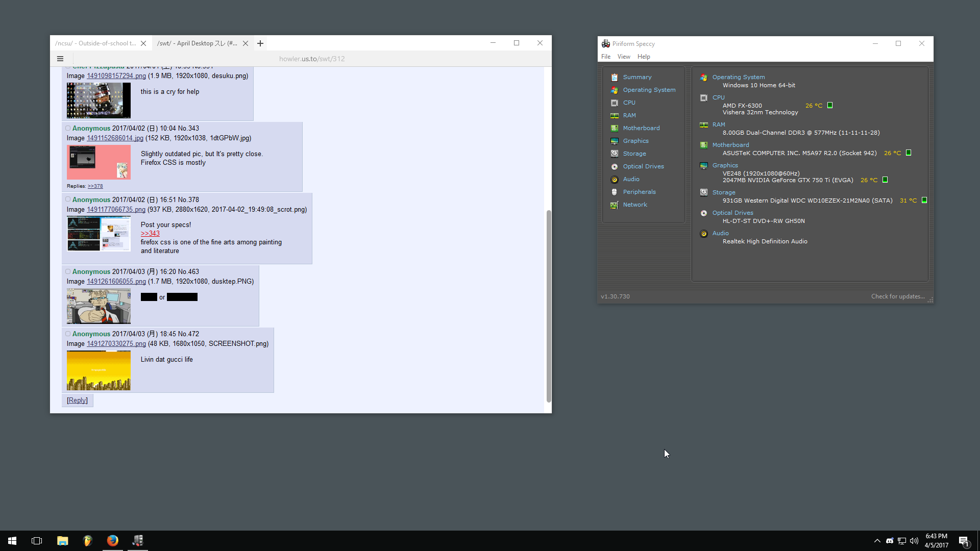Open the yellow city skyline thumbnail
The image size is (980, 551).
coord(99,371)
